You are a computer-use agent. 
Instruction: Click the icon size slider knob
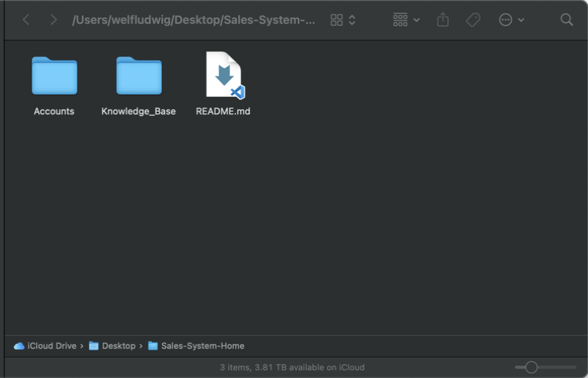point(531,367)
